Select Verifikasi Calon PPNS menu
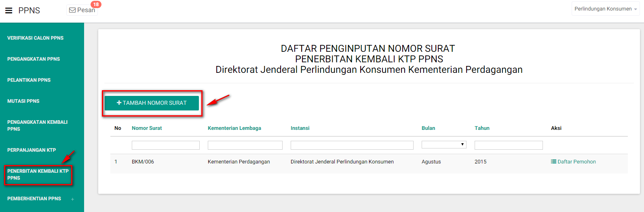The image size is (644, 212). 36,38
